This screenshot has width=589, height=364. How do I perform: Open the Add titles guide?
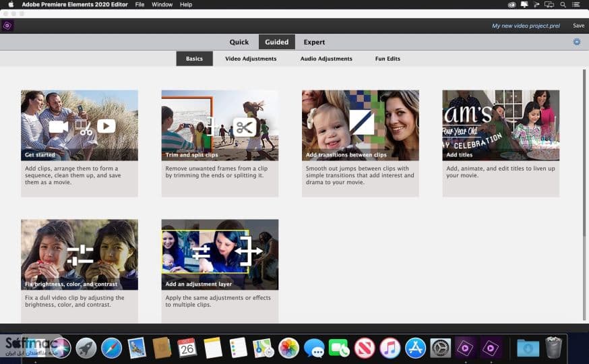501,125
